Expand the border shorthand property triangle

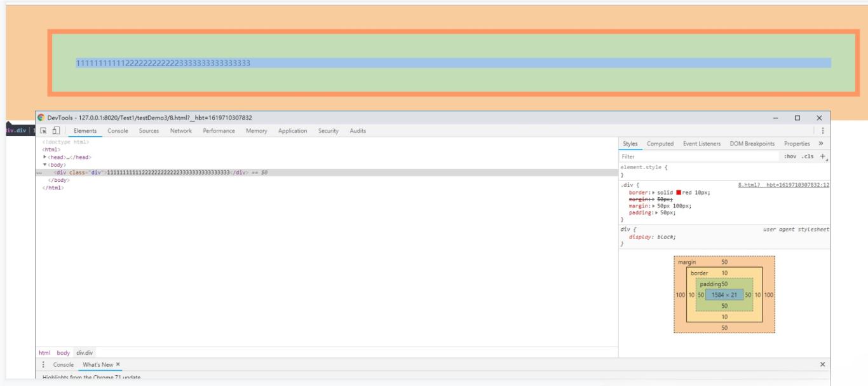[653, 192]
